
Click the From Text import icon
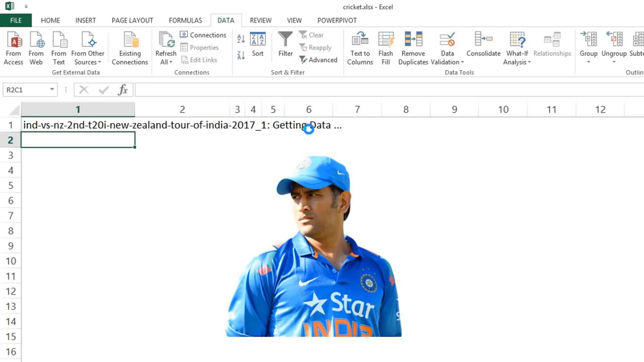(x=59, y=48)
